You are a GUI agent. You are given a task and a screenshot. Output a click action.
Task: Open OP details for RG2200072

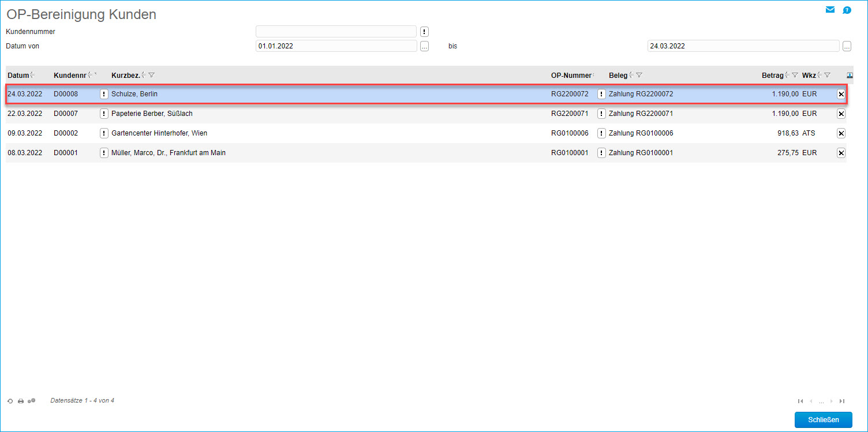pyautogui.click(x=601, y=94)
